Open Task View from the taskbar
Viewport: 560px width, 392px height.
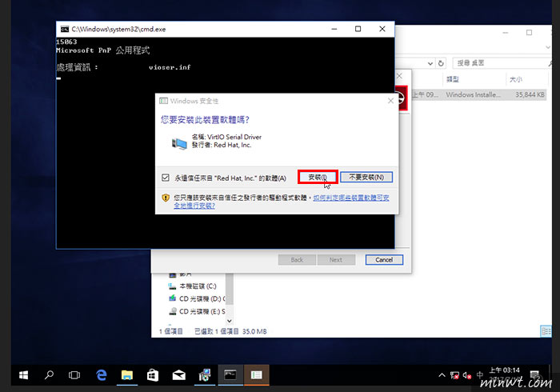(74, 375)
